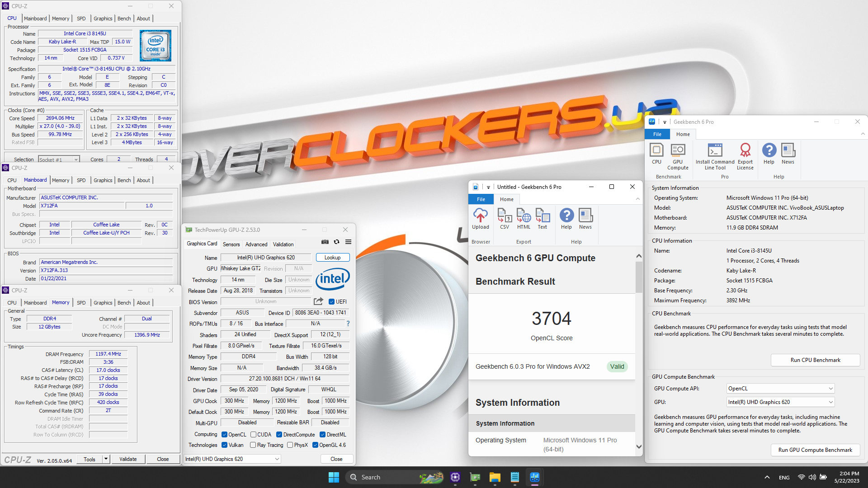The height and width of the screenshot is (488, 868).
Task: Open the GPU-Z hamburger menu
Action: [x=349, y=242]
